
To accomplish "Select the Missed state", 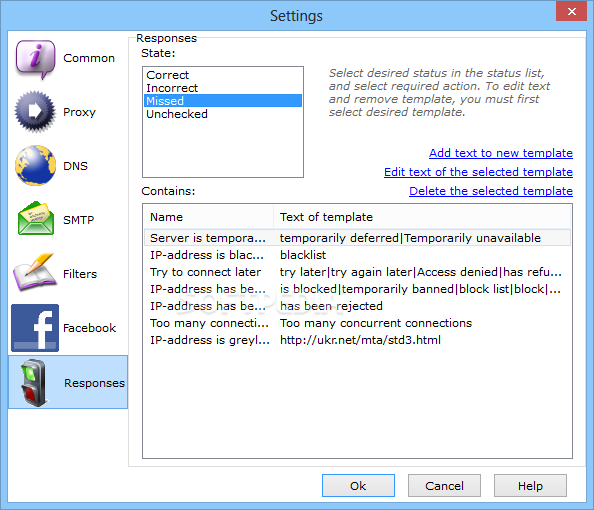I will click(223, 101).
